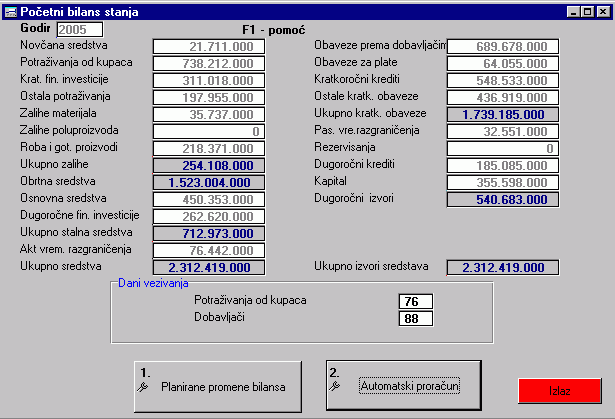Viewport: 615px width, 419px height.
Task: Click Zalihe poluproizvoda zero field
Action: click(209, 131)
